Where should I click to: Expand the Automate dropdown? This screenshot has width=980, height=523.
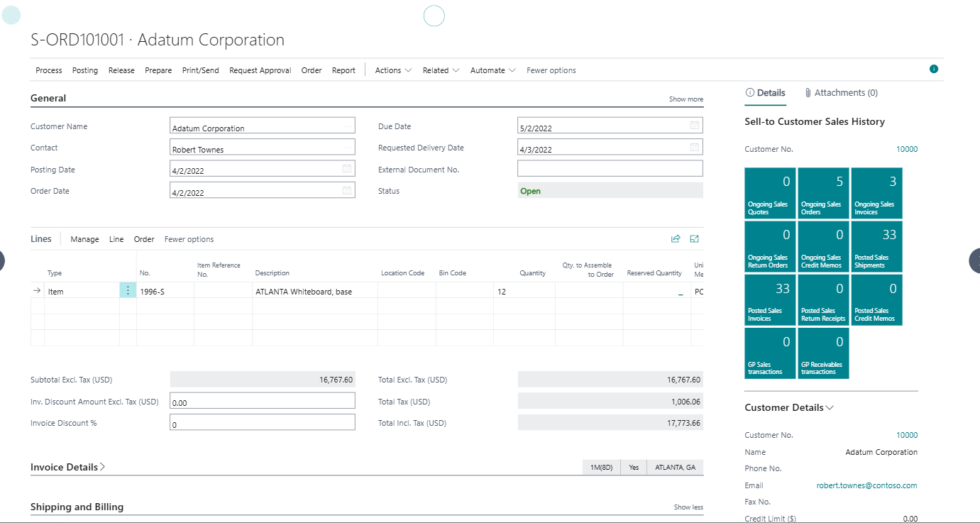coord(492,70)
